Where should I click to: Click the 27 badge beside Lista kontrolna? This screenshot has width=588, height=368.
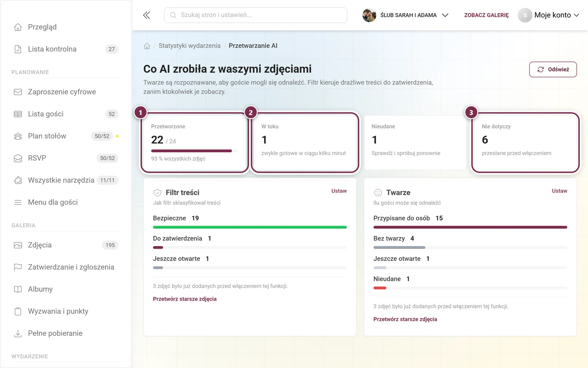click(x=112, y=49)
